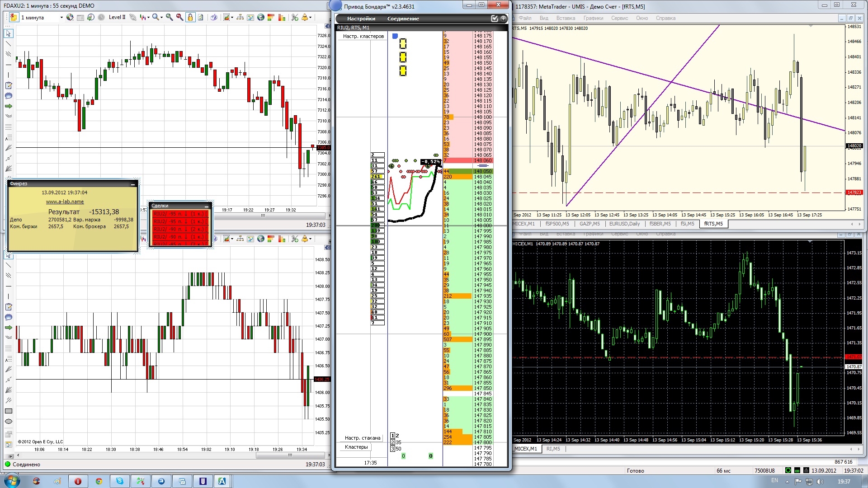868x488 pixels.
Task: Switch to the GAZP,M5 chart tab
Action: click(590, 224)
